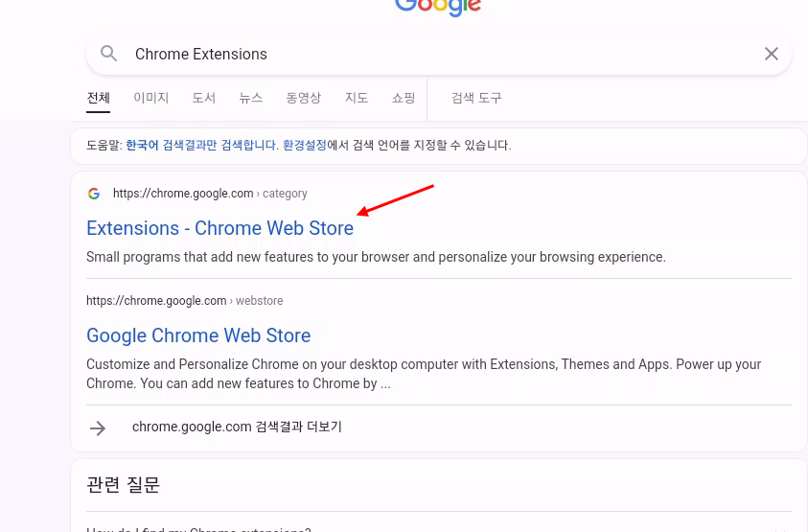This screenshot has height=532, width=808.
Task: Focus the Chrome Extensions search field
Action: point(438,54)
